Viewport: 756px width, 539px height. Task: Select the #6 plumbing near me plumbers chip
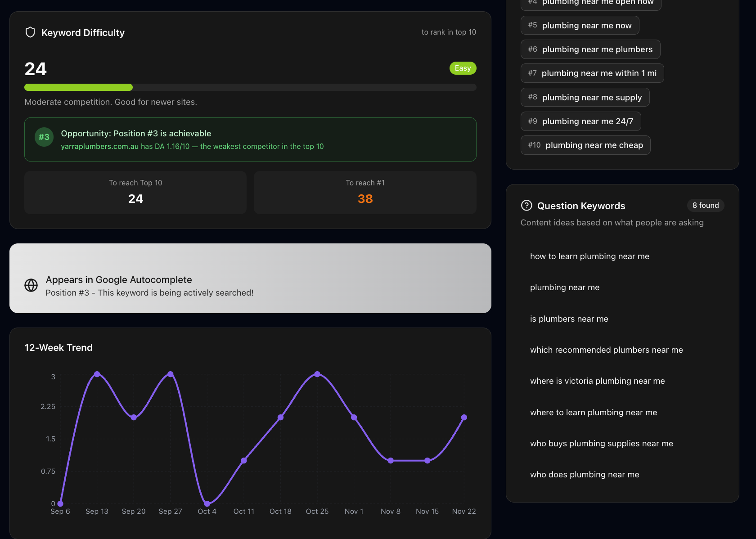tap(590, 49)
